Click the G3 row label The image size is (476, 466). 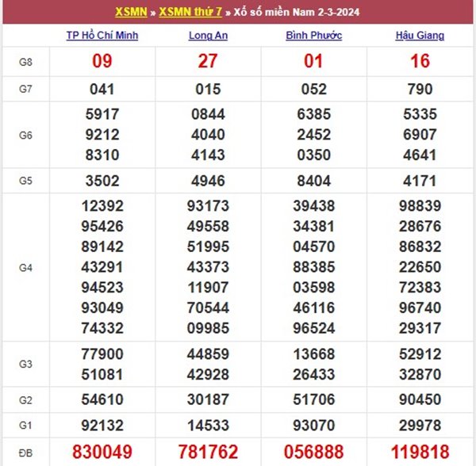25,365
